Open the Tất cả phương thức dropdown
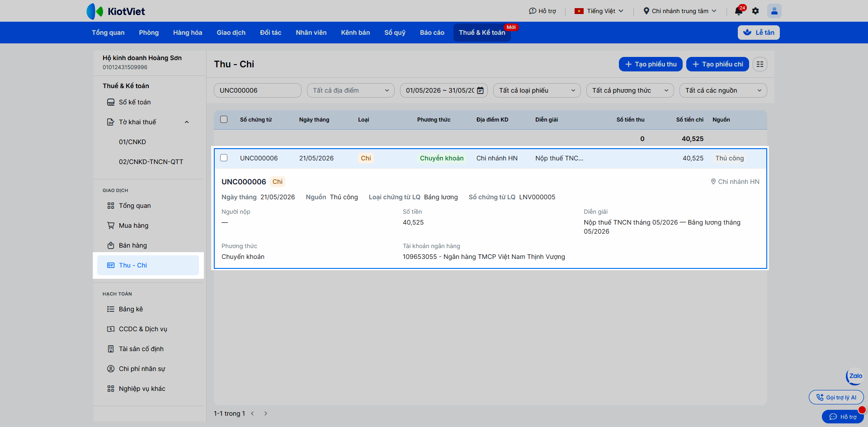This screenshot has width=868, height=427. click(630, 90)
